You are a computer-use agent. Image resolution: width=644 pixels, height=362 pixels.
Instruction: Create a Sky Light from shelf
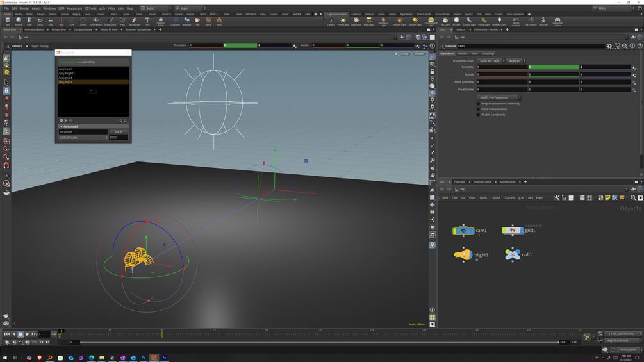[x=445, y=21]
